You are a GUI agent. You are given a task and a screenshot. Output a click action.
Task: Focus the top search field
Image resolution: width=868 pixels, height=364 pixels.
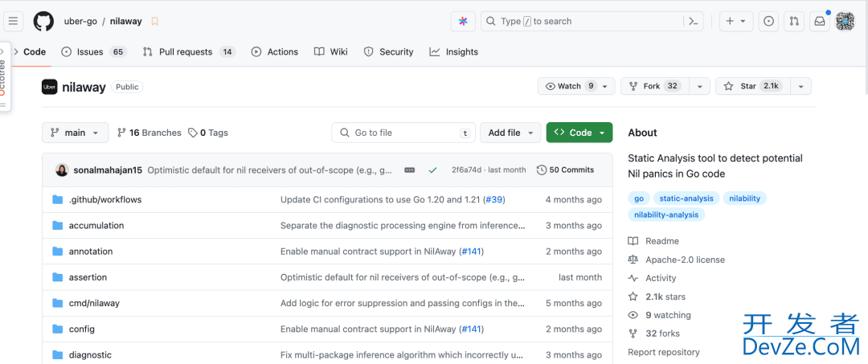click(593, 21)
